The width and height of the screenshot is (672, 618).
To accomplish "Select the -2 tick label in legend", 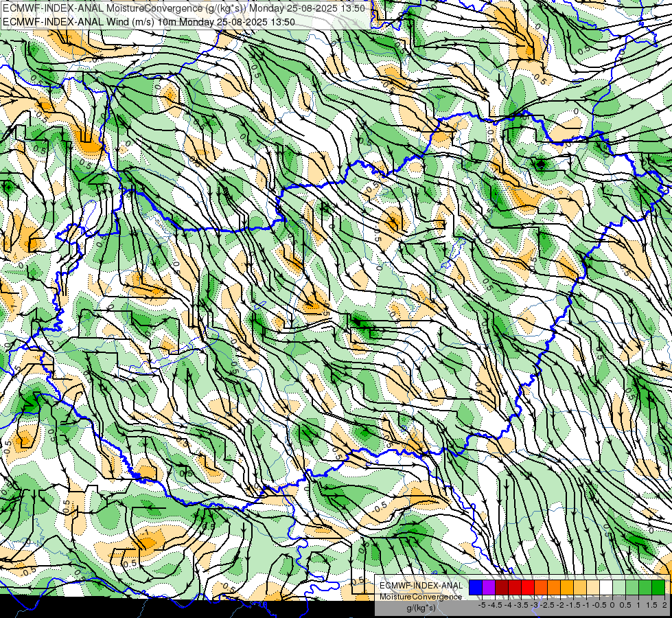I will tap(560, 605).
